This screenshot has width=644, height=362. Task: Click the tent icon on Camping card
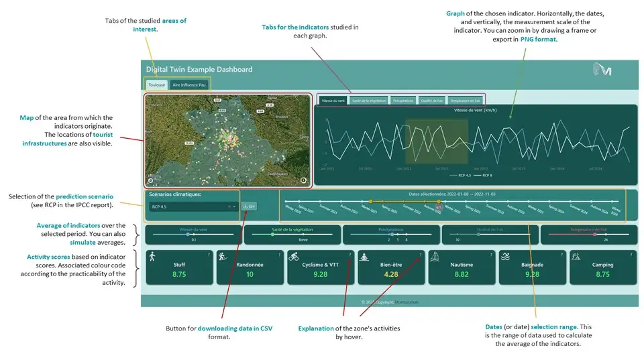point(576,256)
